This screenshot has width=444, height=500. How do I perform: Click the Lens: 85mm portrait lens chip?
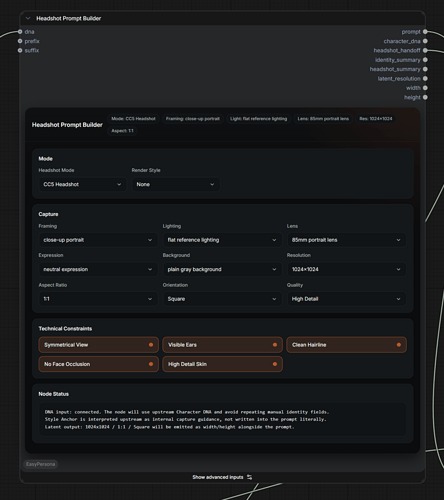pos(323,119)
